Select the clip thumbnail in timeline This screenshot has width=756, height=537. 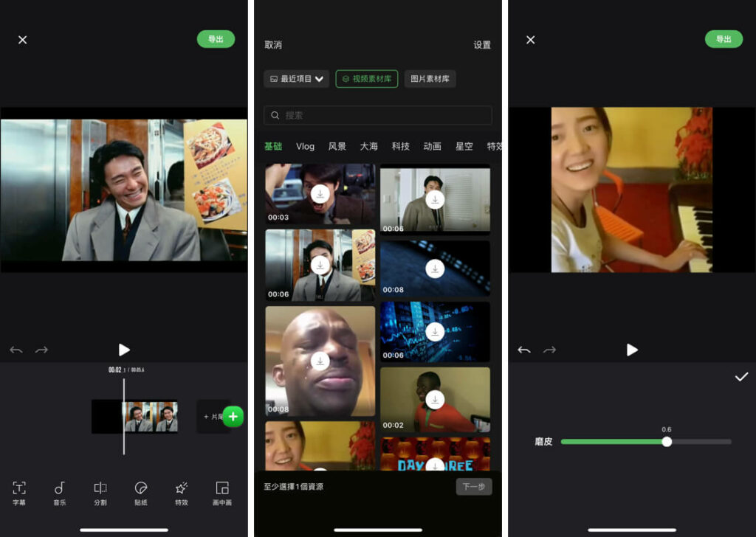pos(151,417)
